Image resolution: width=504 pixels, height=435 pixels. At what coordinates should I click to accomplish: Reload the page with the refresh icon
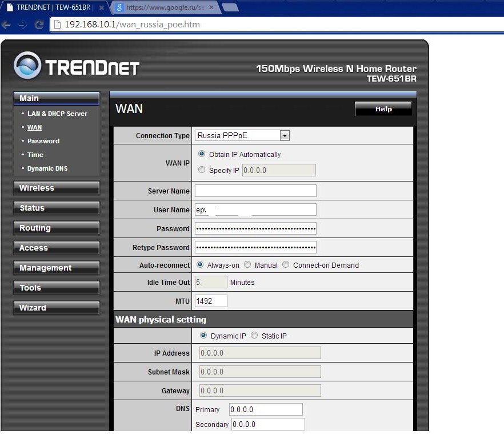pyautogui.click(x=39, y=25)
